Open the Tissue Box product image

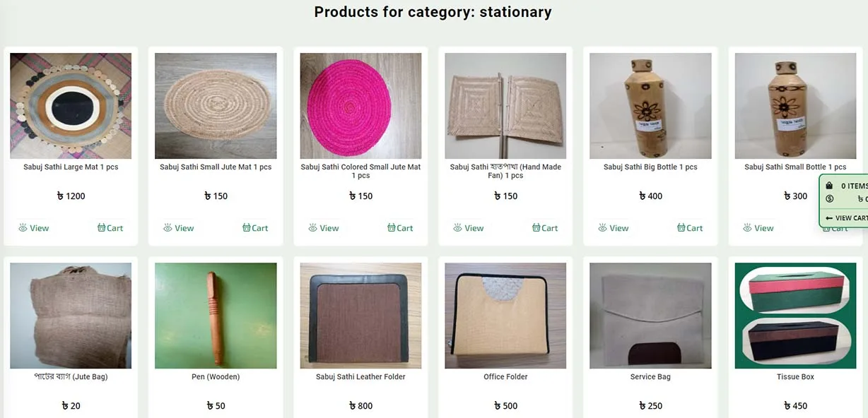[795, 316]
